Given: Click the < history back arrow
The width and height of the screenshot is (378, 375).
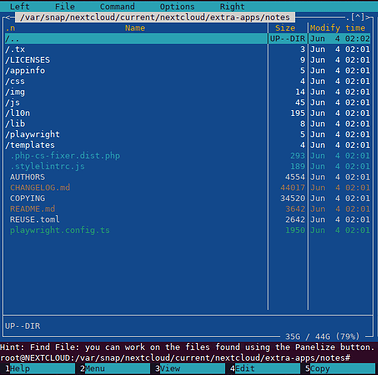Looking at the screenshot, I should coord(8,17).
